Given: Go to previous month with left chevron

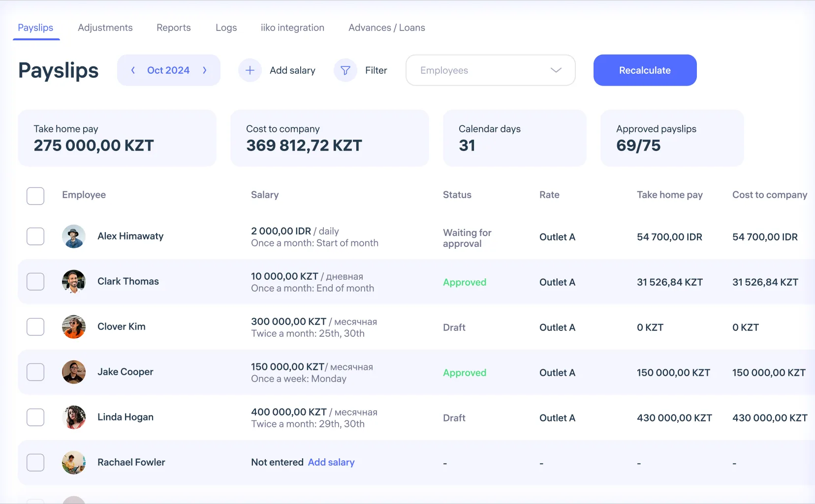Looking at the screenshot, I should (x=133, y=70).
